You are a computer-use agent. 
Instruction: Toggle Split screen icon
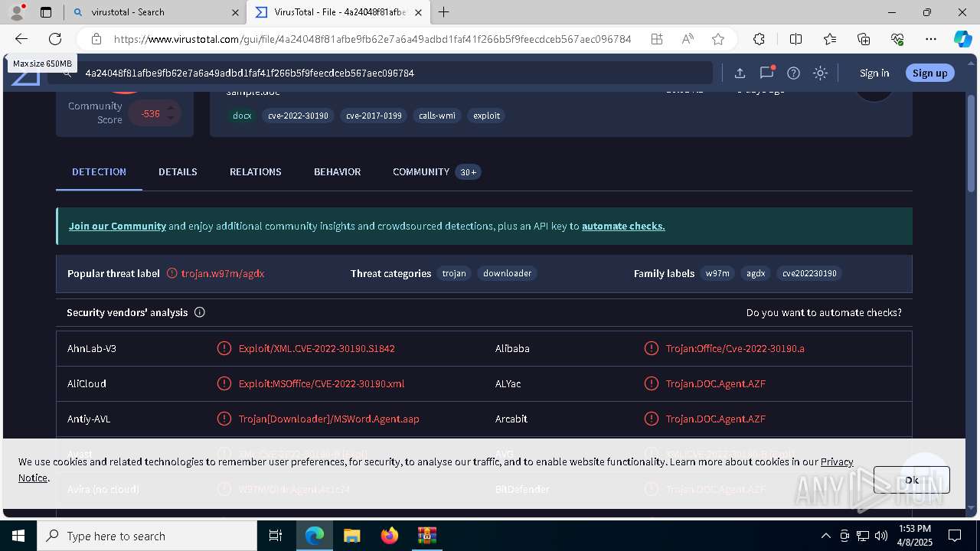[795, 39]
